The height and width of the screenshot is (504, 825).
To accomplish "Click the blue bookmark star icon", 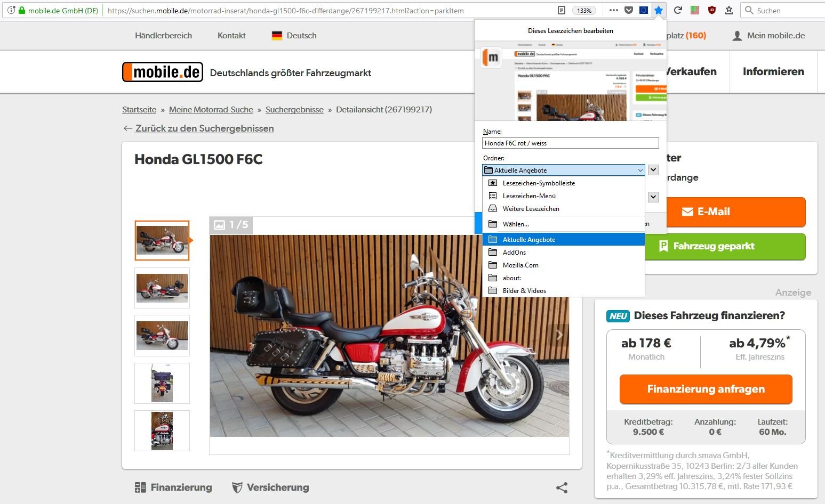I will point(659,10).
